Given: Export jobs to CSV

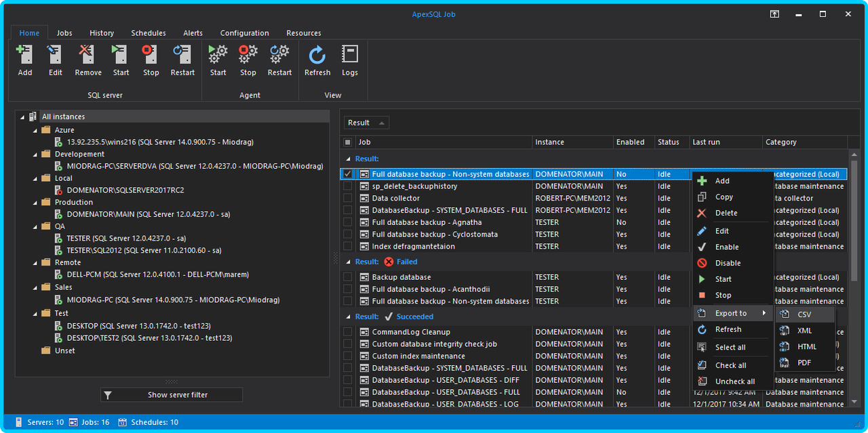Looking at the screenshot, I should pos(805,314).
